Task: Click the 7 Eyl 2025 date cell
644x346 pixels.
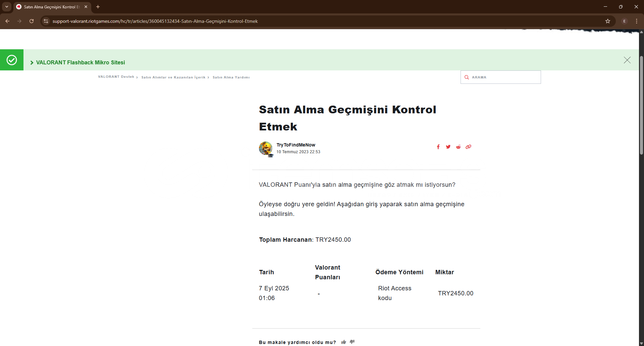Action: tap(274, 293)
